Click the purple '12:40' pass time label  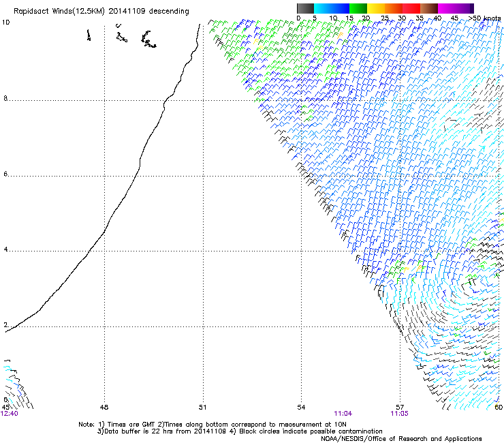[x=10, y=414]
